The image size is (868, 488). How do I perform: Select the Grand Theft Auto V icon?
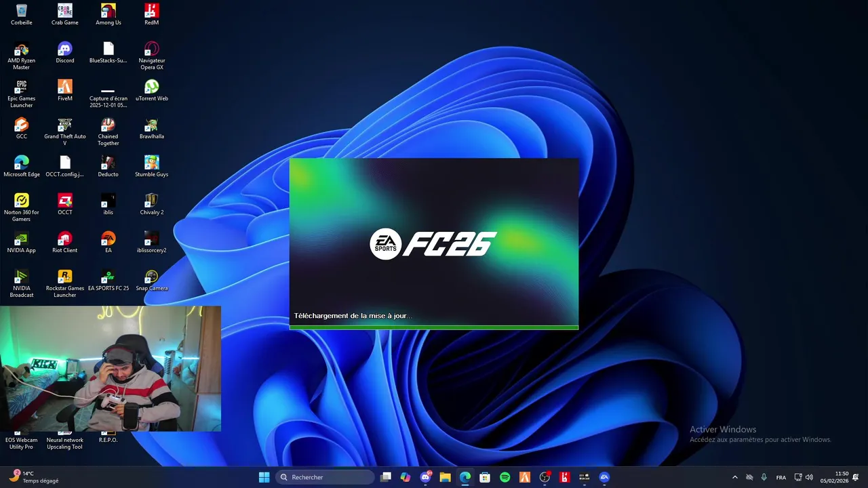coord(64,132)
